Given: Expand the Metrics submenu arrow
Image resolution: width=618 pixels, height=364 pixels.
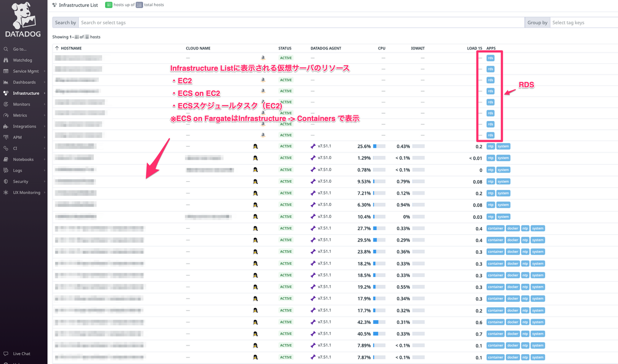Looking at the screenshot, I should 45,115.
